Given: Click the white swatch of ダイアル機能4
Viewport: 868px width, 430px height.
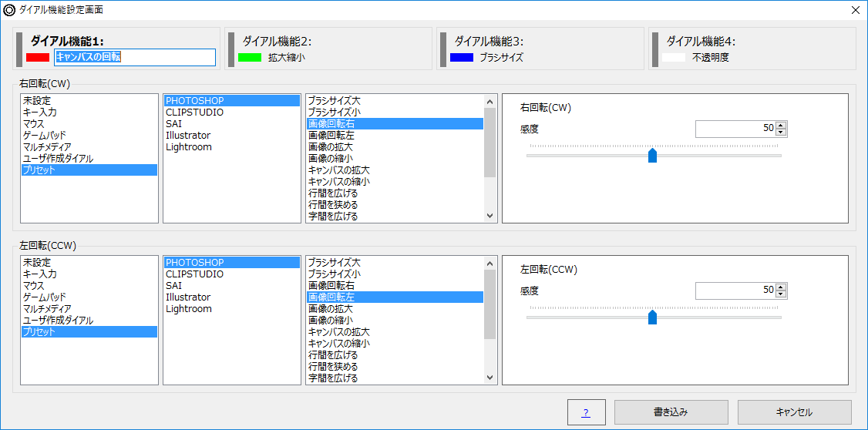Looking at the screenshot, I should [x=674, y=57].
